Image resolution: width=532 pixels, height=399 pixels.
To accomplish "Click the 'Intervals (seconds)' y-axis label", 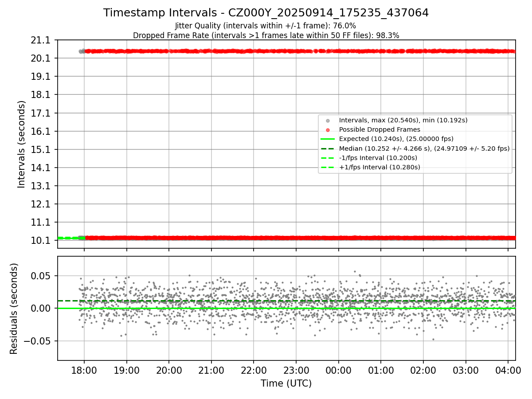I will pyautogui.click(x=22, y=144).
